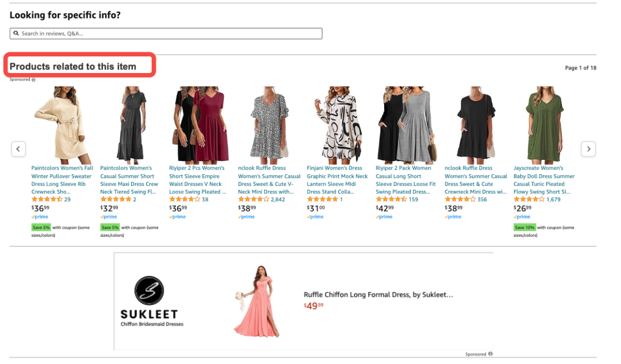The width and height of the screenshot is (621, 364).
Task: Click the 2,842 reviews count
Action: tap(278, 200)
